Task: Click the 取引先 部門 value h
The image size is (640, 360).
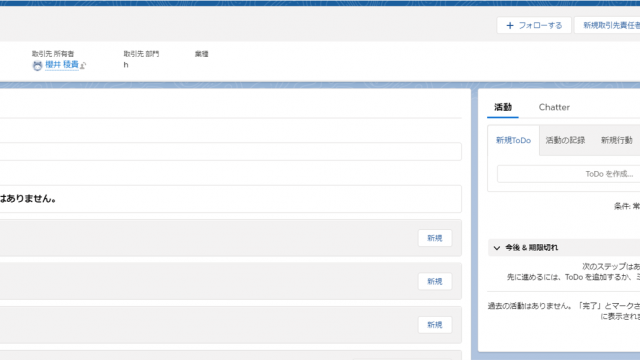Action: [126, 65]
